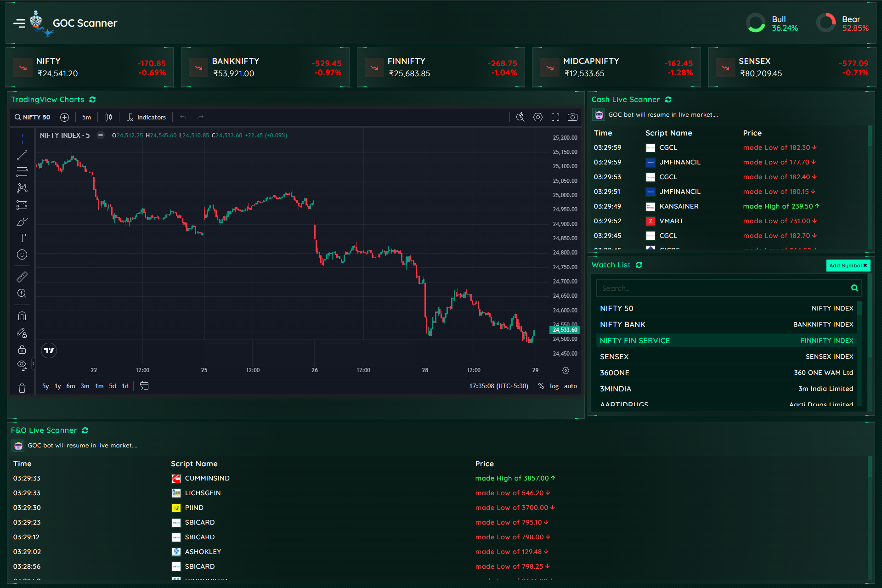Toggle auto scale on chart

pos(571,386)
